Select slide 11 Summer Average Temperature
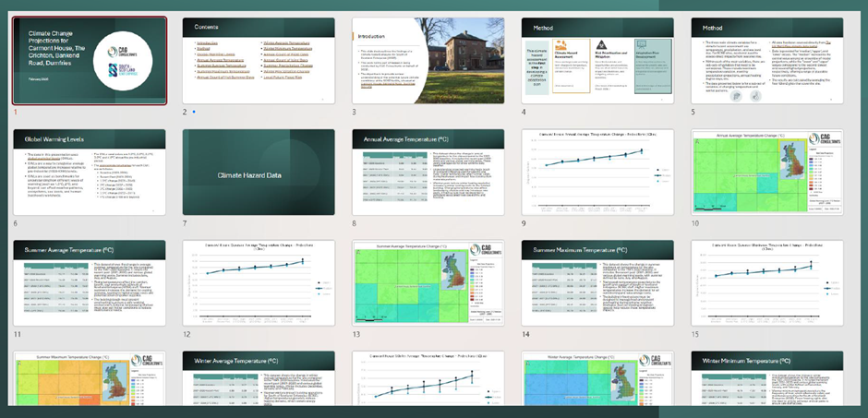Screen dimensions: 868x418 pos(90,284)
